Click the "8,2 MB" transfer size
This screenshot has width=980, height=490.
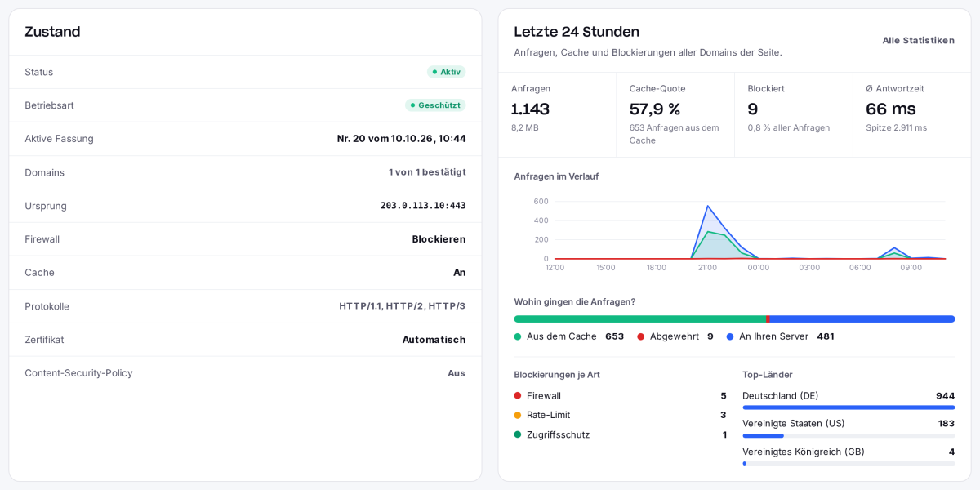525,127
